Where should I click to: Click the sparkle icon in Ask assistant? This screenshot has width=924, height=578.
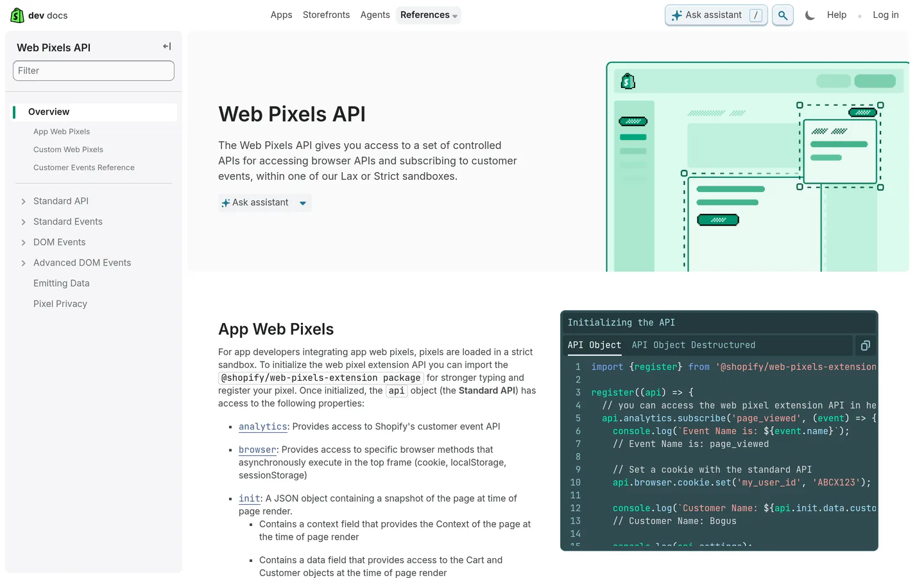coord(676,15)
